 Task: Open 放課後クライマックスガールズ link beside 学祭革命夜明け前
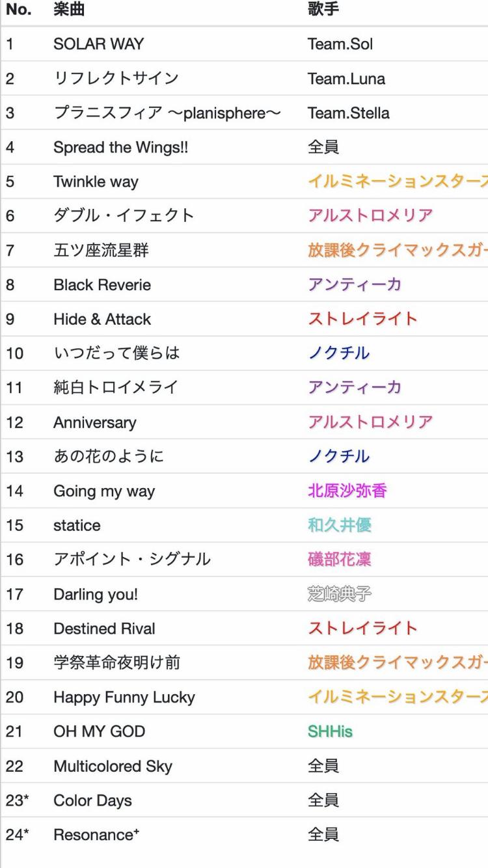398,662
